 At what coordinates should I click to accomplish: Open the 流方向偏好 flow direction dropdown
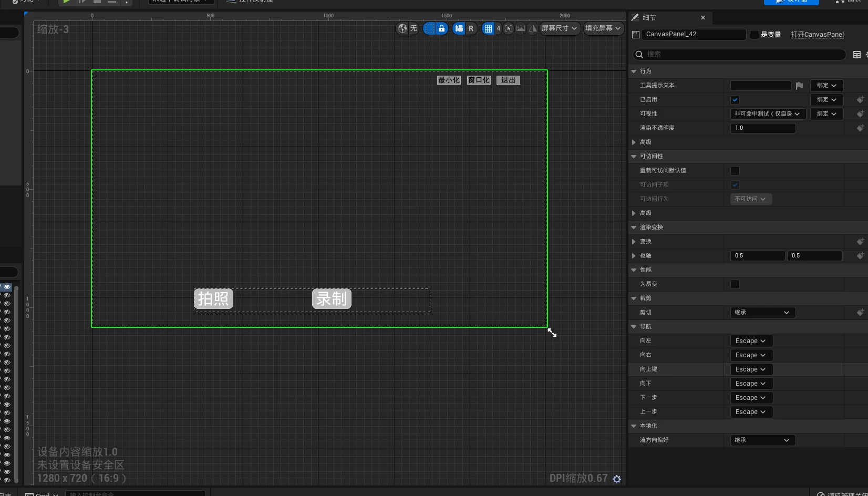[763, 440]
